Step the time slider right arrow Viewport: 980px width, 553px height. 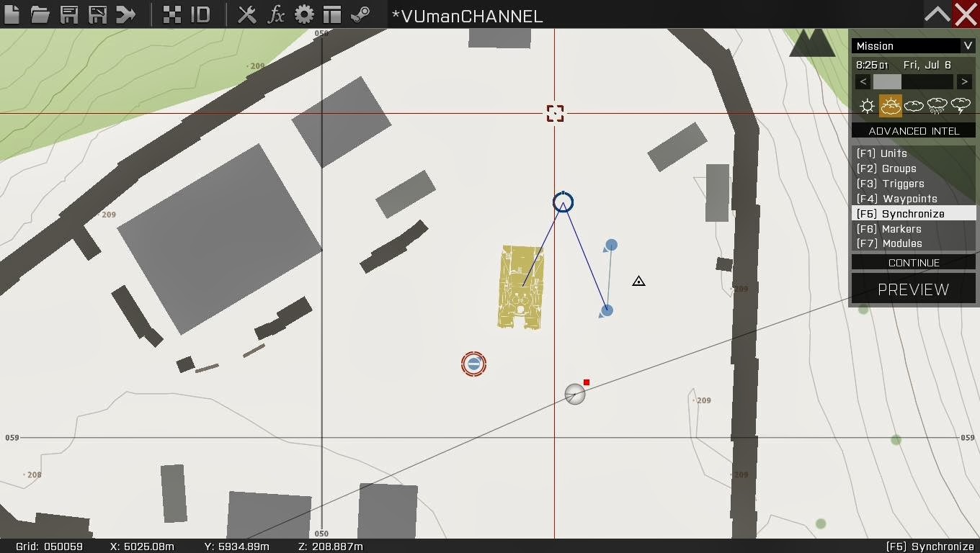point(964,81)
